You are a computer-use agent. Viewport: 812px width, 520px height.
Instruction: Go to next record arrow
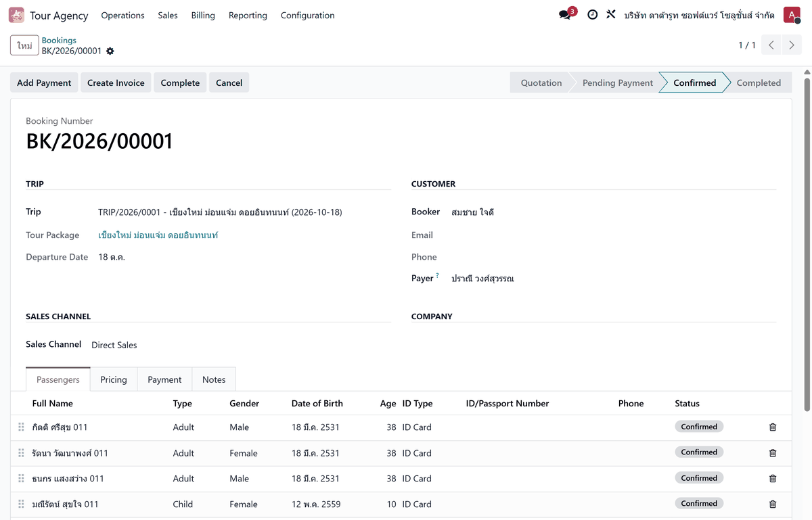(792, 45)
